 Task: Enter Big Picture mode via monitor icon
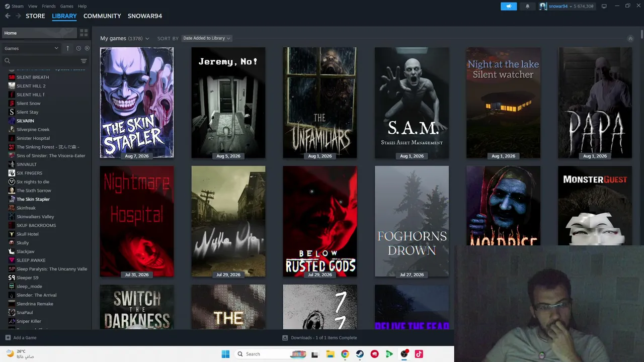click(604, 6)
